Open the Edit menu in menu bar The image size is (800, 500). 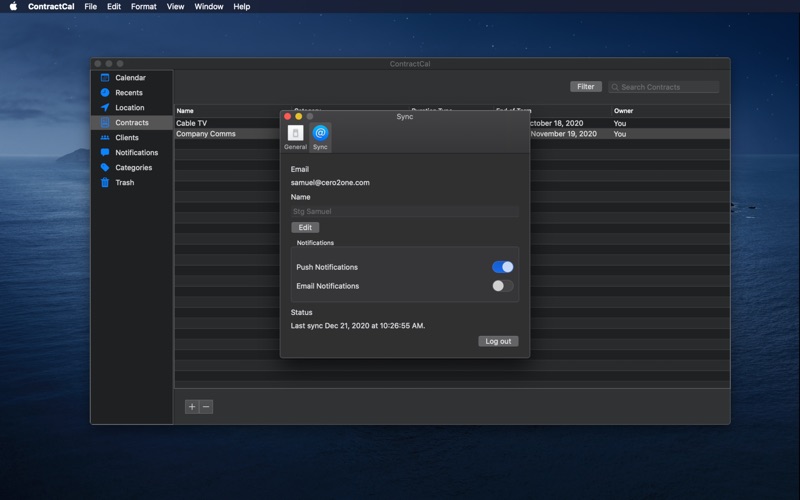(x=114, y=7)
